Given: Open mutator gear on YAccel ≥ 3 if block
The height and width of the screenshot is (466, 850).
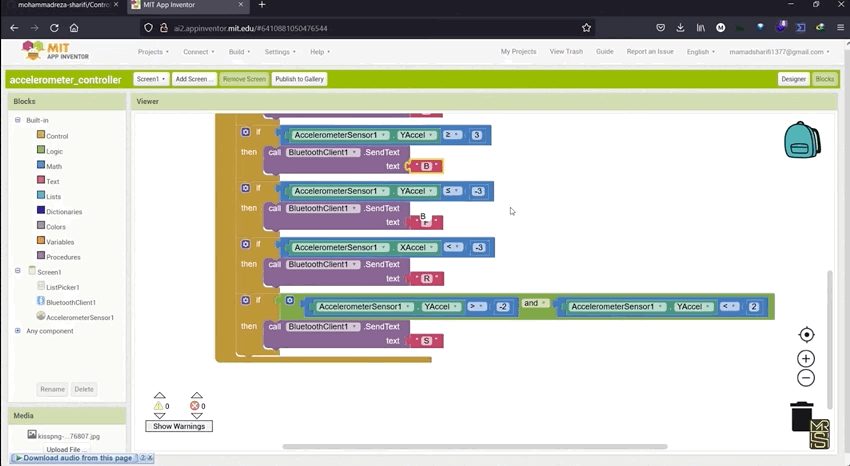Looking at the screenshot, I should point(246,132).
